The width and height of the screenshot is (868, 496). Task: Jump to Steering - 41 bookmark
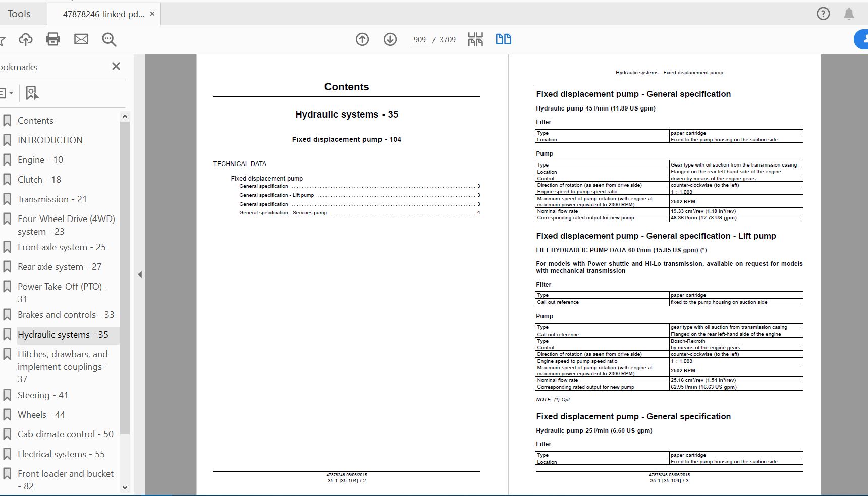pyautogui.click(x=42, y=395)
